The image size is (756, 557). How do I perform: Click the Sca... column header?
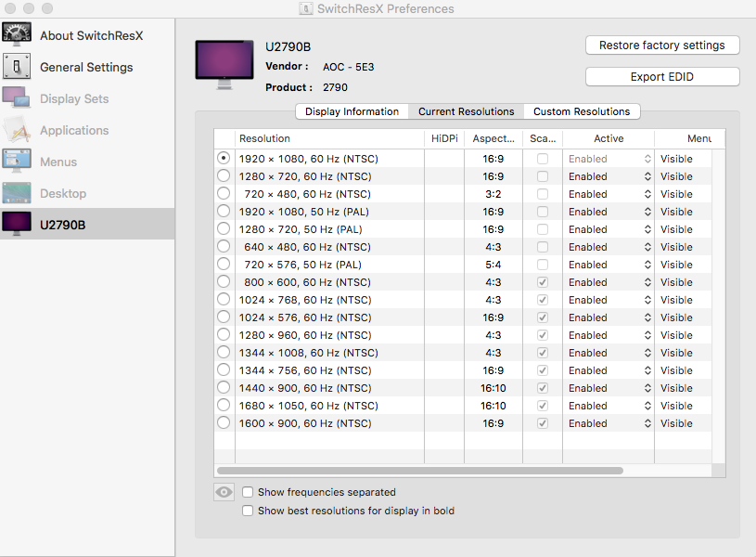[x=543, y=138]
